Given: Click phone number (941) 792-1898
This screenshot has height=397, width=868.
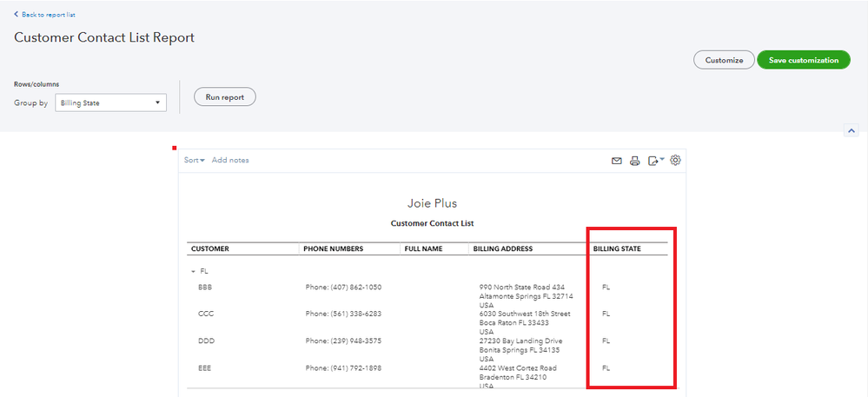Looking at the screenshot, I should coord(343,367).
